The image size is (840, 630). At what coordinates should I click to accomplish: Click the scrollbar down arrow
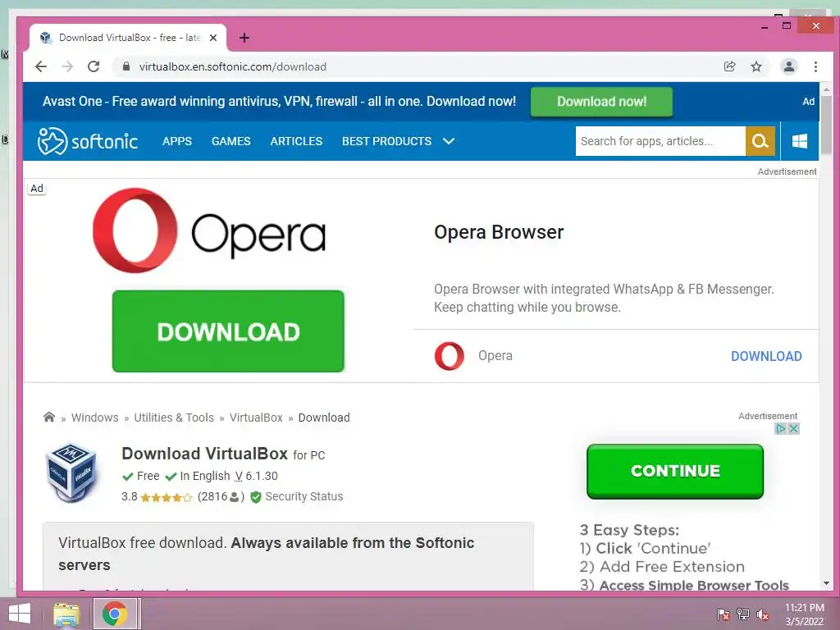coord(826,583)
